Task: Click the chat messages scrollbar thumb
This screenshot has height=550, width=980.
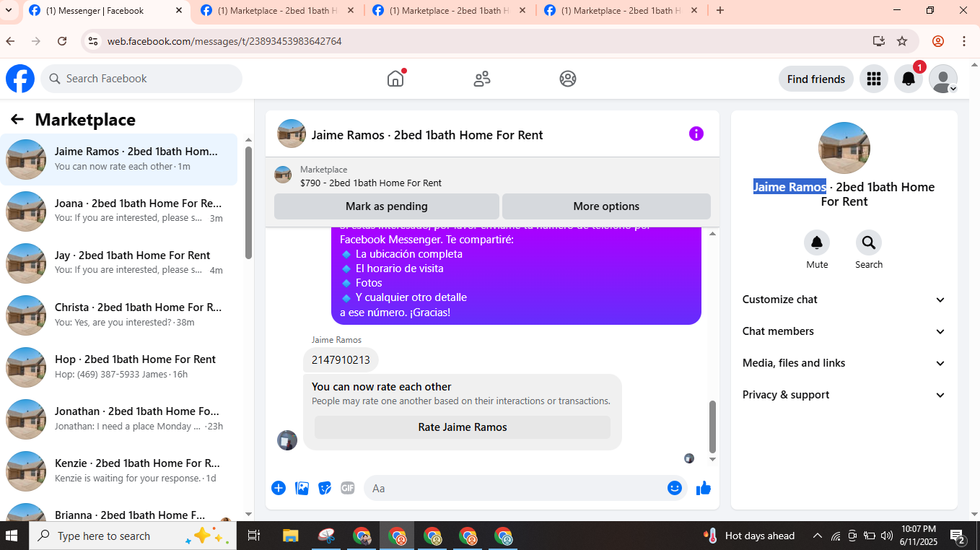Action: pyautogui.click(x=713, y=426)
